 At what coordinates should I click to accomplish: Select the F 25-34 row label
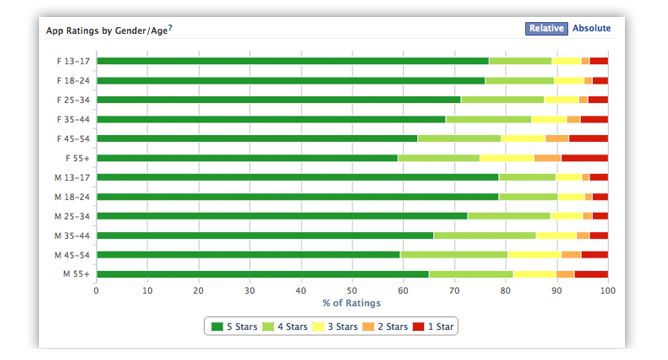[x=73, y=100]
